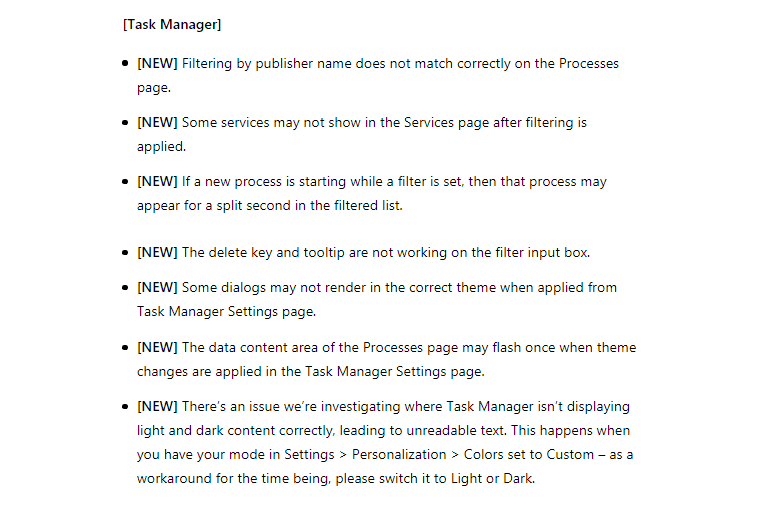
Task: Click the text 'Task Manager Settings page' under dialogs item
Action: (x=225, y=312)
